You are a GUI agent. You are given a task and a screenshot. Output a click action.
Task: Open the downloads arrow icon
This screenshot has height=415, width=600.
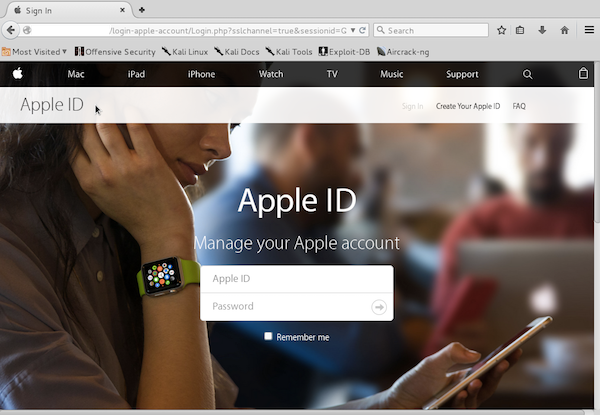pos(542,30)
